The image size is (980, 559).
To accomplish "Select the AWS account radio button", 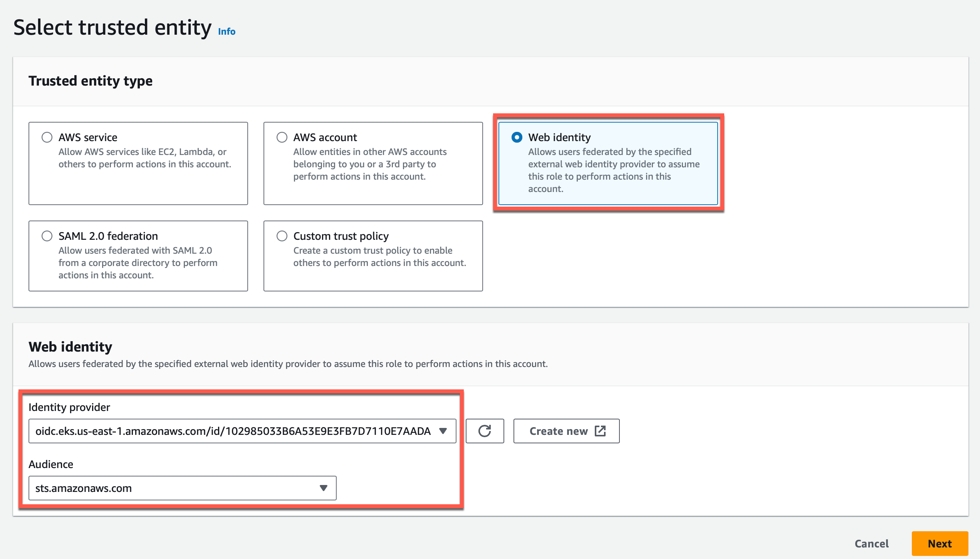I will pyautogui.click(x=282, y=137).
